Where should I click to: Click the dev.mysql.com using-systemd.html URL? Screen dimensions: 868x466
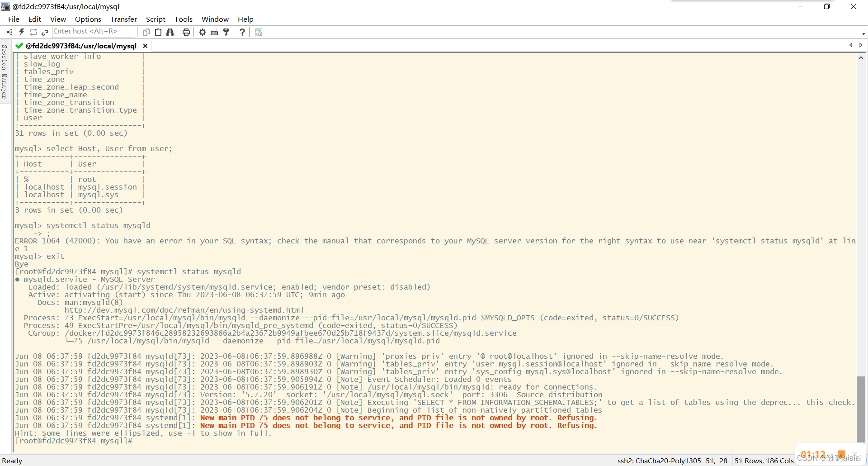(x=184, y=310)
